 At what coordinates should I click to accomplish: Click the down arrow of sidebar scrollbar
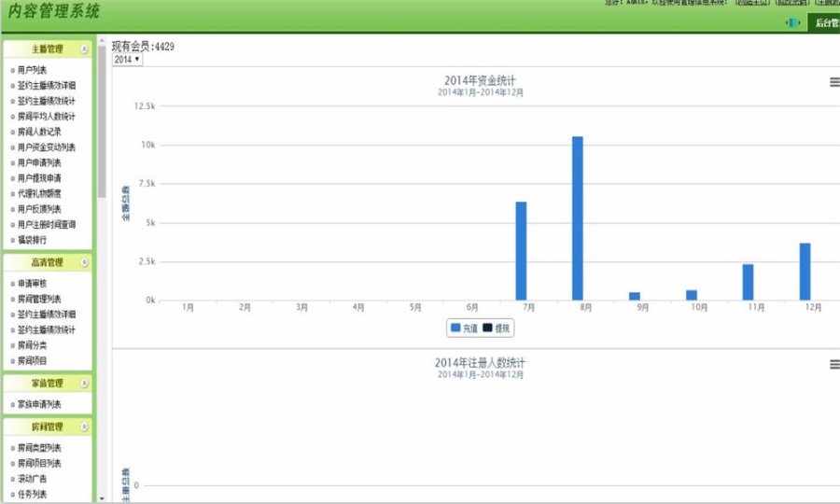(102, 498)
